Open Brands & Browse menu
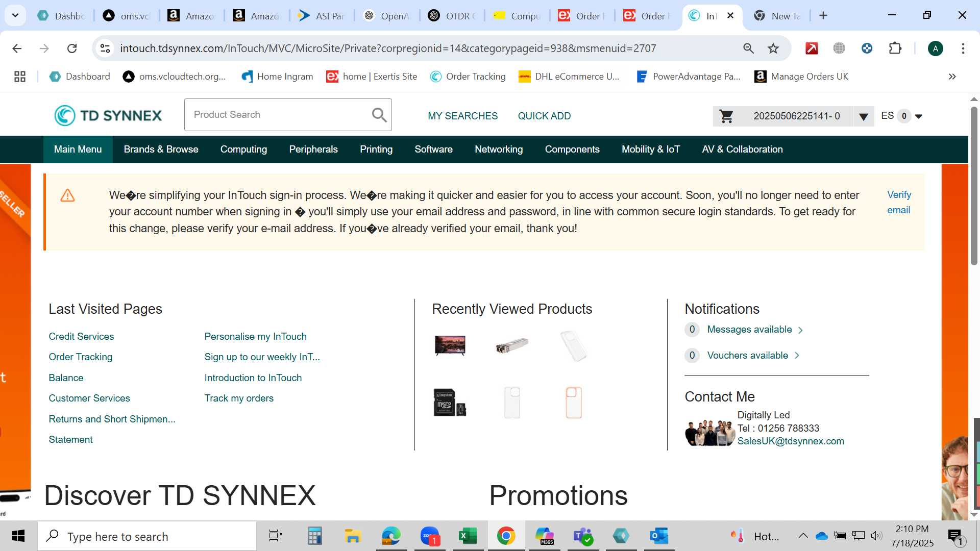 click(161, 149)
